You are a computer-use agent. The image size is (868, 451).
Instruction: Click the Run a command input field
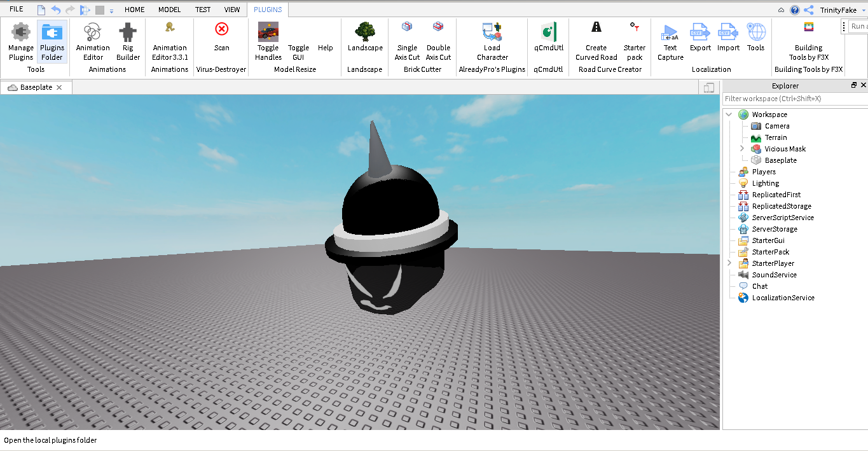point(858,26)
